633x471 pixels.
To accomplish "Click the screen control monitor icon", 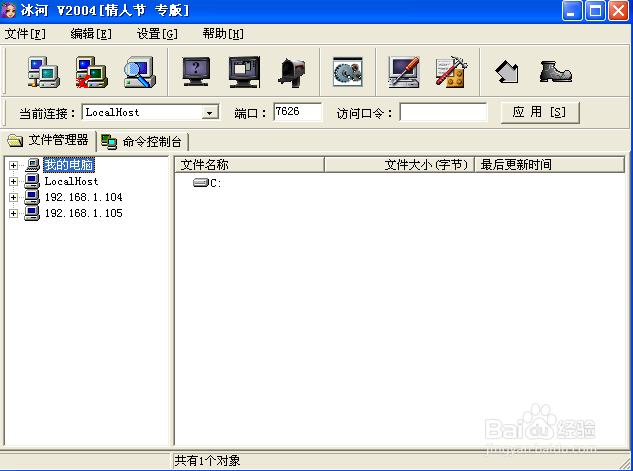I will pyautogui.click(x=244, y=72).
